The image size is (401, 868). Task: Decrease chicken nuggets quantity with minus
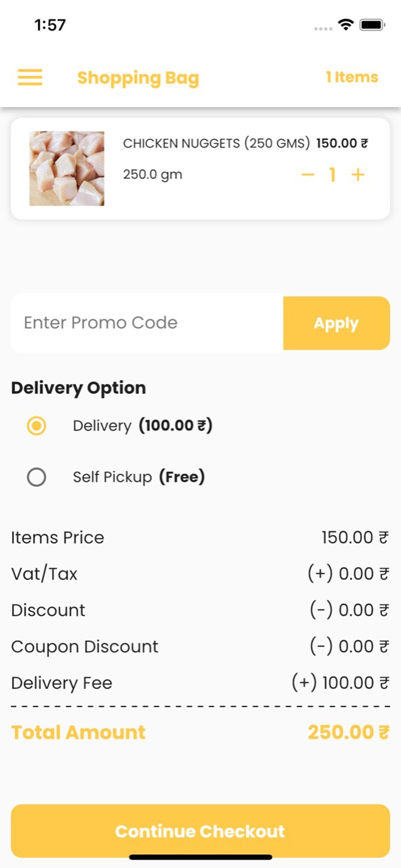[307, 175]
